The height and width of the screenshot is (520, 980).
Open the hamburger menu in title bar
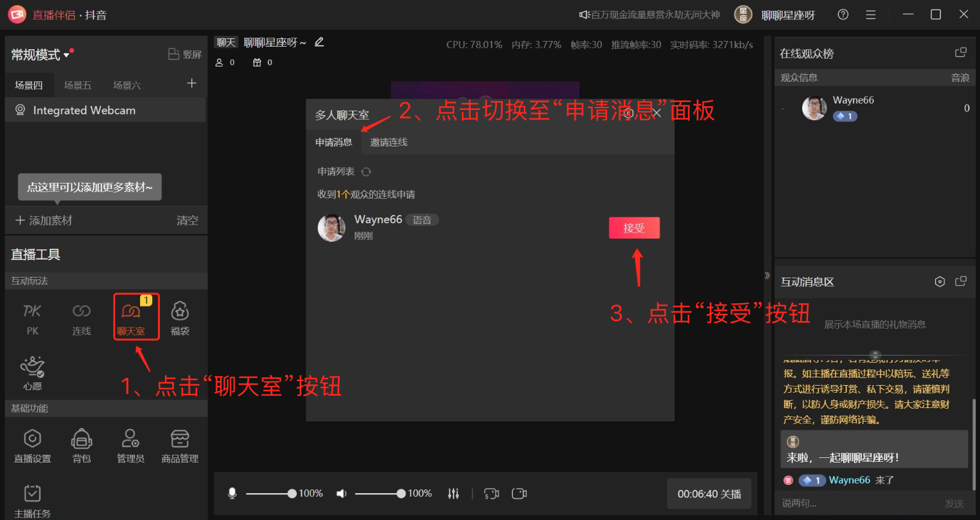871,15
